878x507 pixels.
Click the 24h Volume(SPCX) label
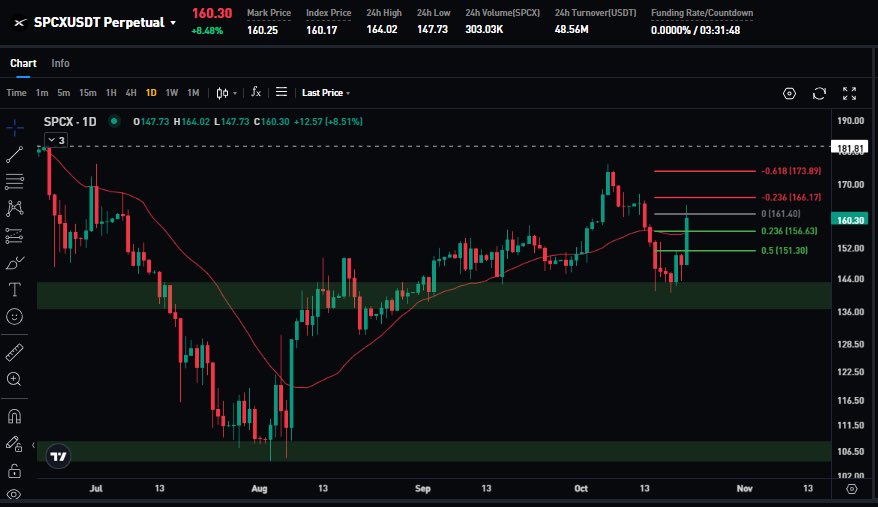click(x=502, y=13)
